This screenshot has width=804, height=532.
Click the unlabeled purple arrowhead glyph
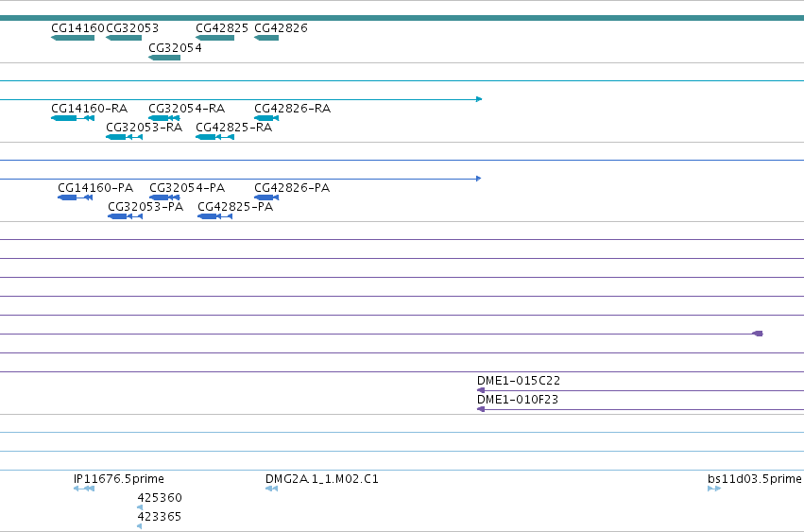(758, 334)
